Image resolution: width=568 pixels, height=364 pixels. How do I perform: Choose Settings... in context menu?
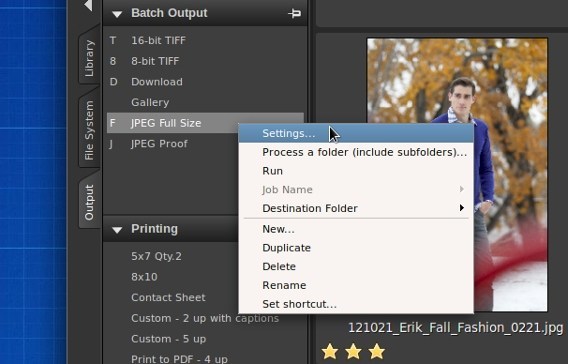pos(356,133)
